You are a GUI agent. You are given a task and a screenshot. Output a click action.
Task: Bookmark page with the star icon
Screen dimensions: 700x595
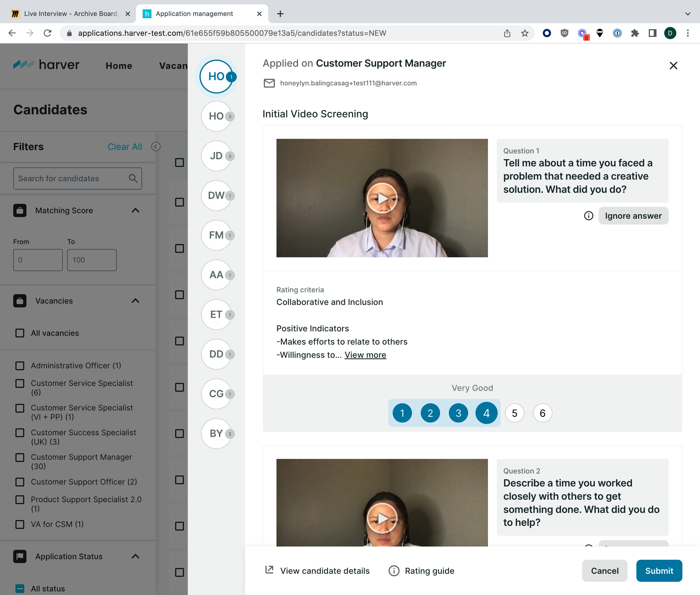tap(525, 33)
